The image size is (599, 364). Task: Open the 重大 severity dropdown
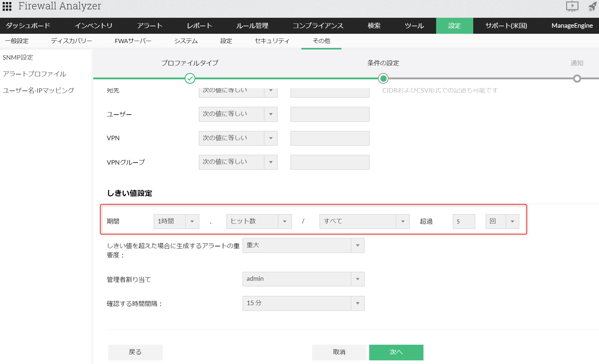303,245
